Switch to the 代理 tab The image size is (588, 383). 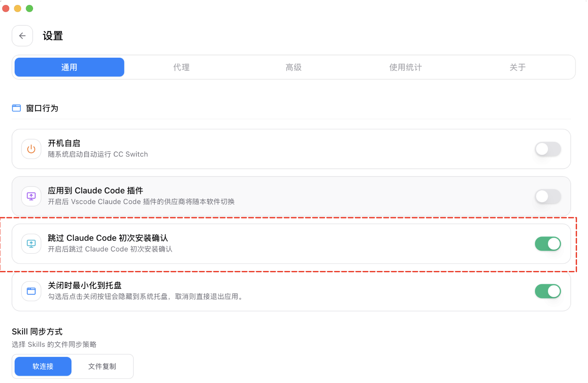(x=181, y=67)
